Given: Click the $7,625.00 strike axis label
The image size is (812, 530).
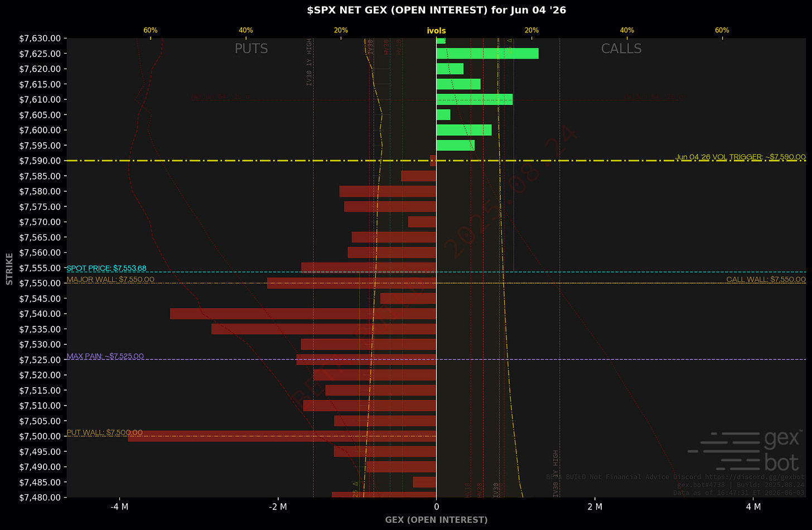Looking at the screenshot, I should (40, 54).
